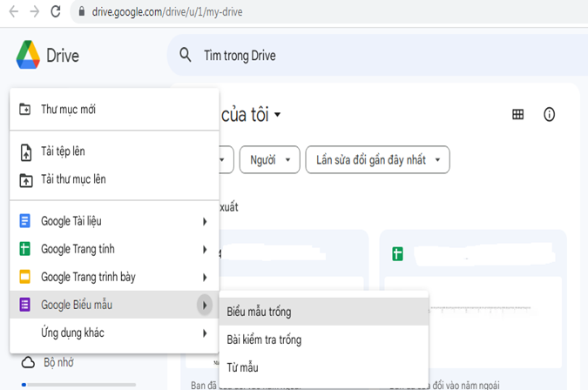The image size is (588, 390).
Task: Click Sheets icon on suggested file card
Action: tap(397, 254)
